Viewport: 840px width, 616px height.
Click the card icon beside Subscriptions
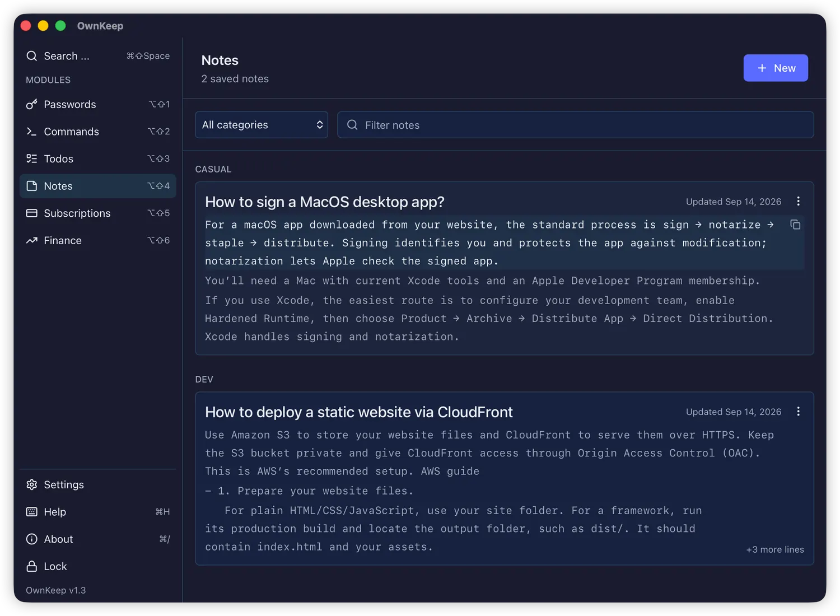pyautogui.click(x=32, y=213)
